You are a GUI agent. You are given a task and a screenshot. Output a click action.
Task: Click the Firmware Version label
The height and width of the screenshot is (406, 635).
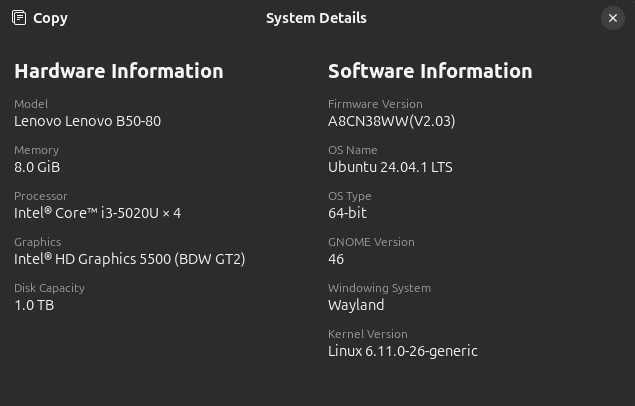coord(375,104)
